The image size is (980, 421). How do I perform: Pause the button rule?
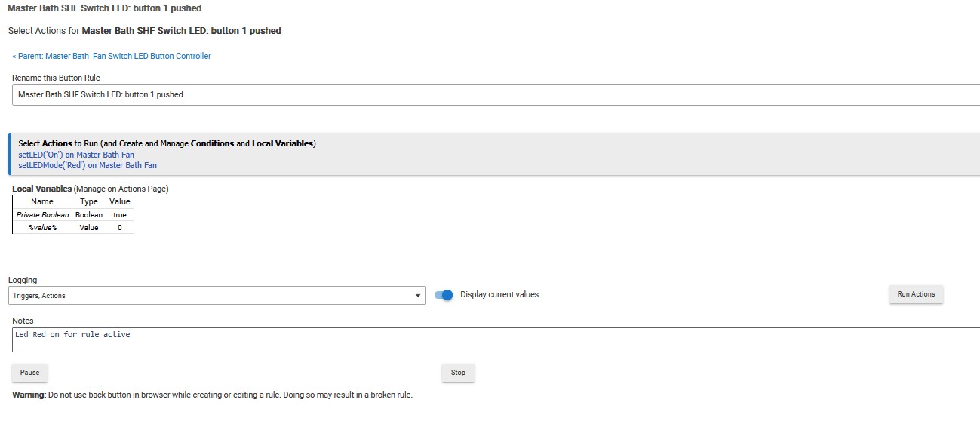(30, 373)
